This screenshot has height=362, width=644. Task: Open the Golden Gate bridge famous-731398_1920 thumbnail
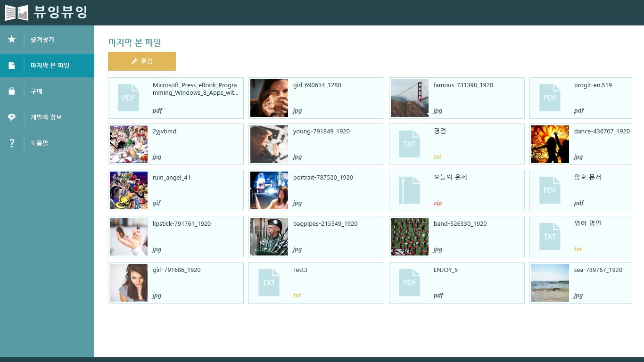point(409,98)
